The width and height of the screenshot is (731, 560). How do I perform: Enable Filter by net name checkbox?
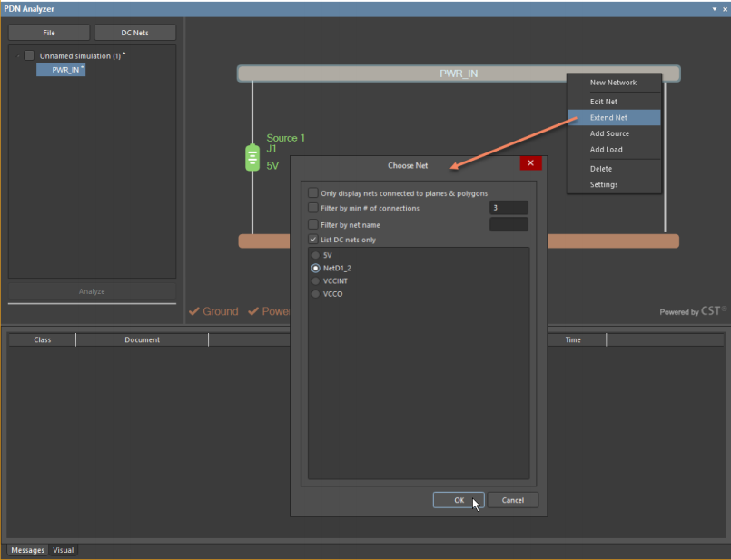click(x=312, y=224)
